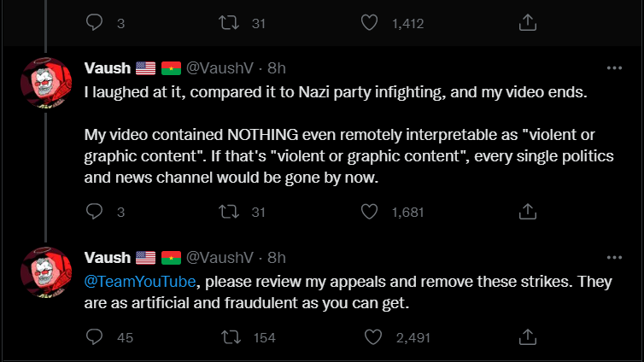Reply to the top tweet with 1,412 likes
This screenshot has width=644, height=362.
click(96, 24)
